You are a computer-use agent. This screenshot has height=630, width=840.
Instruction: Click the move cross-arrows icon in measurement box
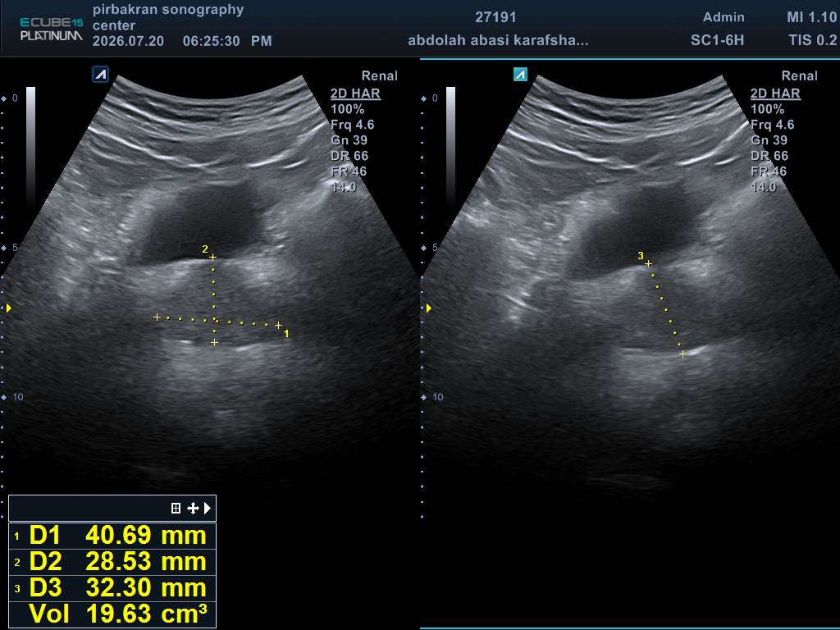pos(193,508)
